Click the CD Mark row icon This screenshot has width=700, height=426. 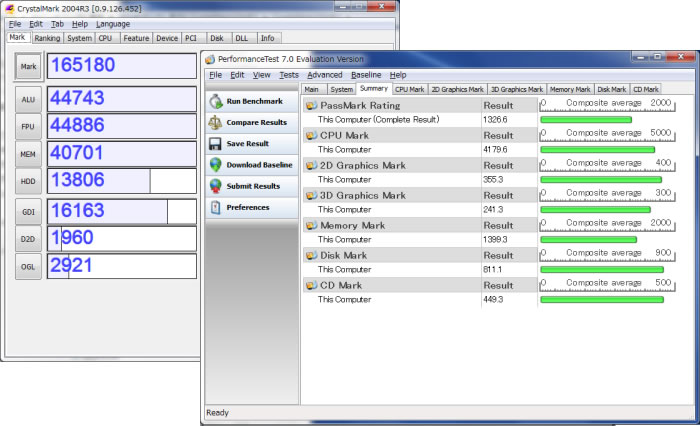(311, 285)
